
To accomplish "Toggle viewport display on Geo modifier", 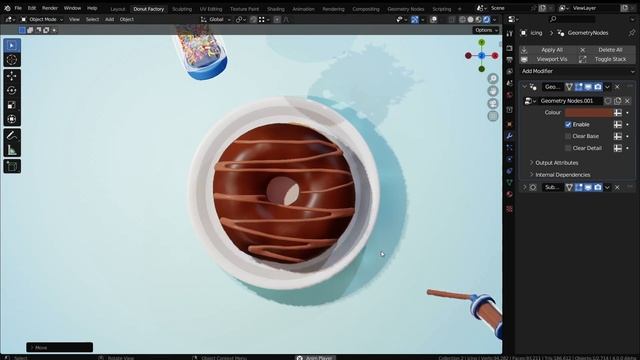I will [588, 87].
